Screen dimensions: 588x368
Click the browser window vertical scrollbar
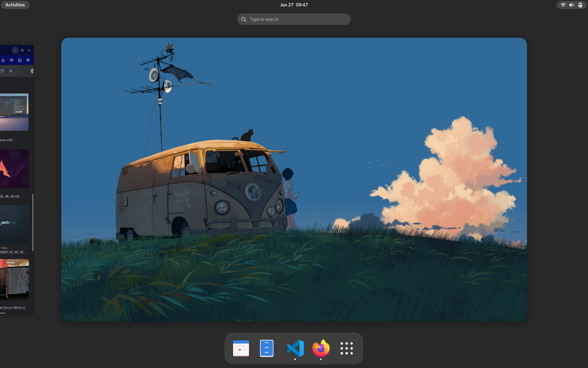point(33,222)
